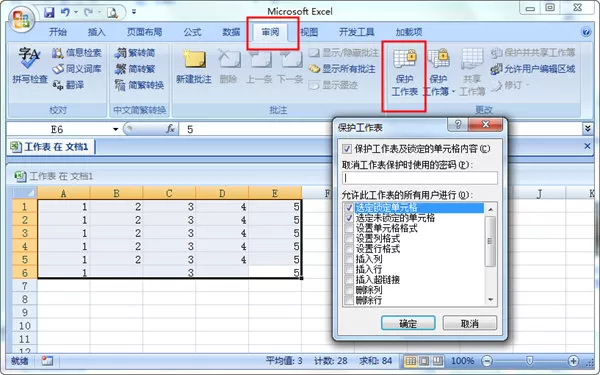This screenshot has height=375, width=600.
Task: Open 信息检索 research tool
Action: (x=77, y=53)
